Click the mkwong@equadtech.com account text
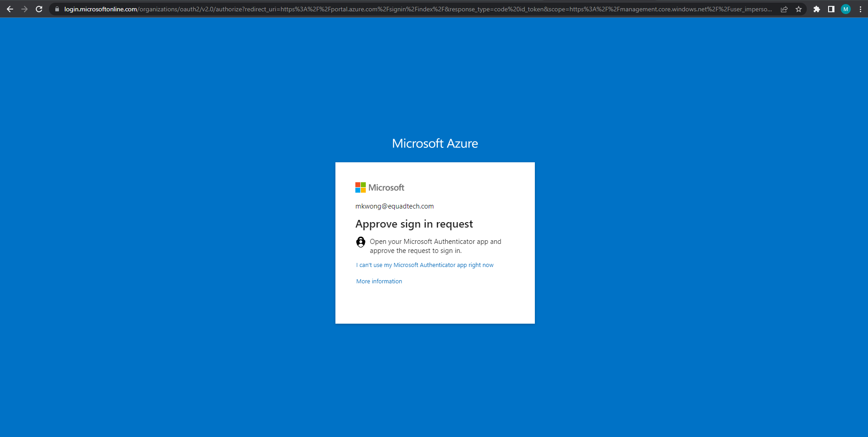The image size is (868, 437). pos(394,206)
